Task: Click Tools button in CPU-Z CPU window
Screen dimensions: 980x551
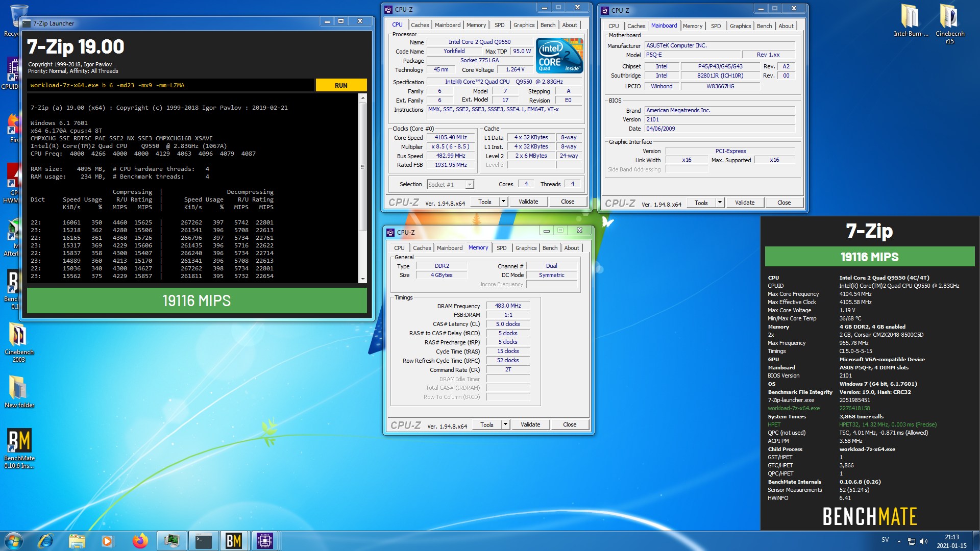Action: [x=485, y=202]
